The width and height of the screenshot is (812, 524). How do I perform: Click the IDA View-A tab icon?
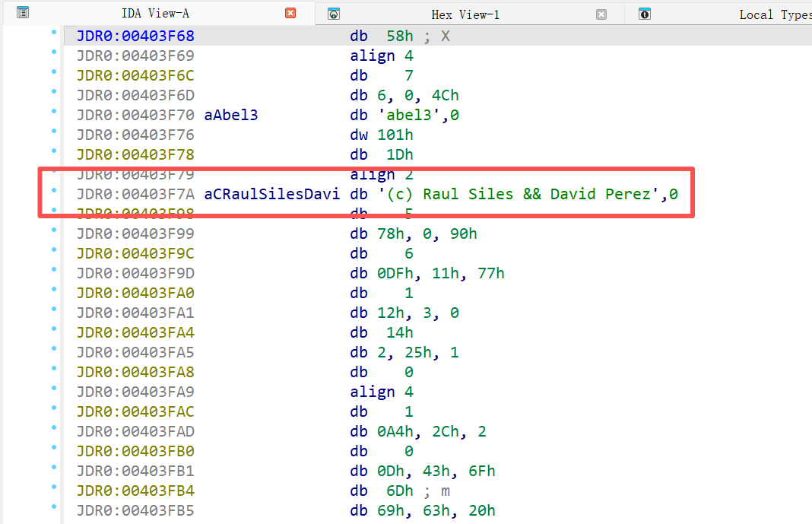[x=23, y=12]
